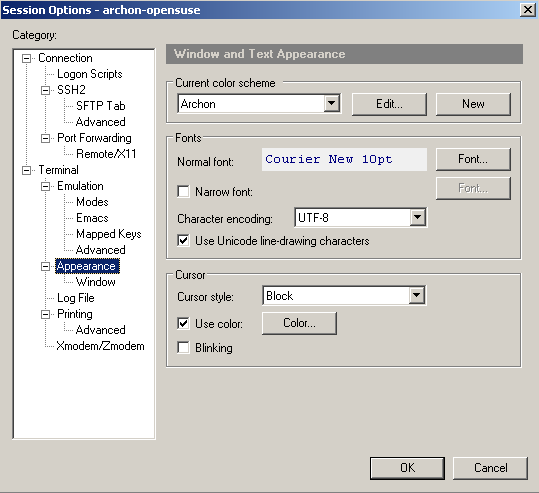Select Advanced under SSH2

coord(100,122)
